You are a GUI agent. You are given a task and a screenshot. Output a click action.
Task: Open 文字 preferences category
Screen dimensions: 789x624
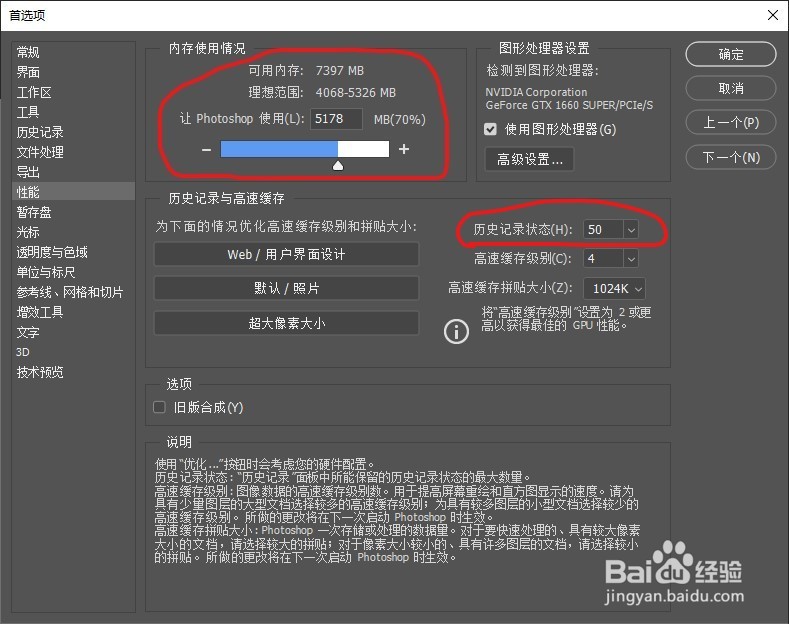click(x=73, y=332)
